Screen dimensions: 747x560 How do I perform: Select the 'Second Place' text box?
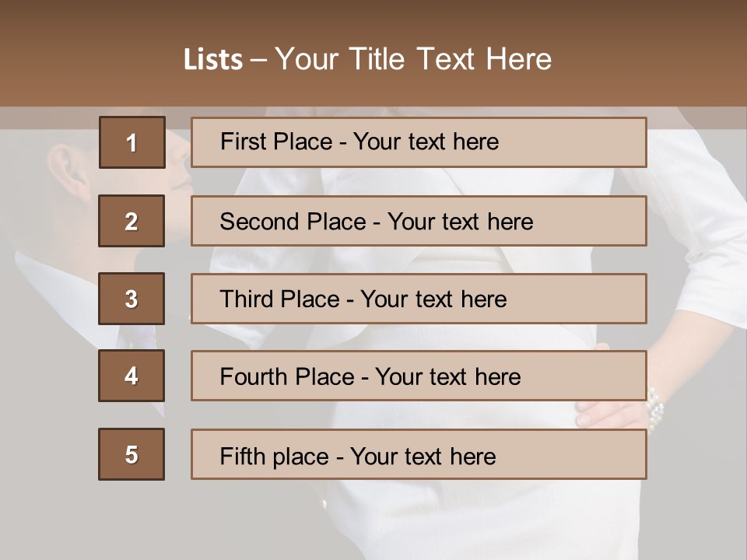[419, 221]
